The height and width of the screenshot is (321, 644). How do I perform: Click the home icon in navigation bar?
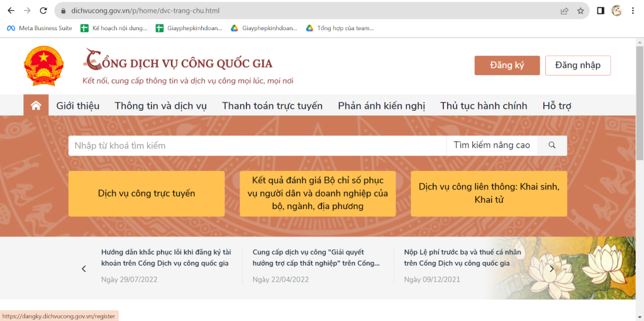[x=36, y=106]
